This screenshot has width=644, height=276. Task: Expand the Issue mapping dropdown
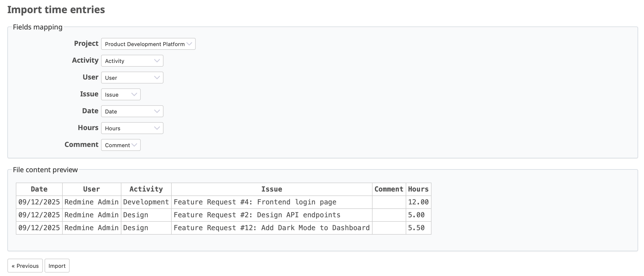tap(121, 94)
